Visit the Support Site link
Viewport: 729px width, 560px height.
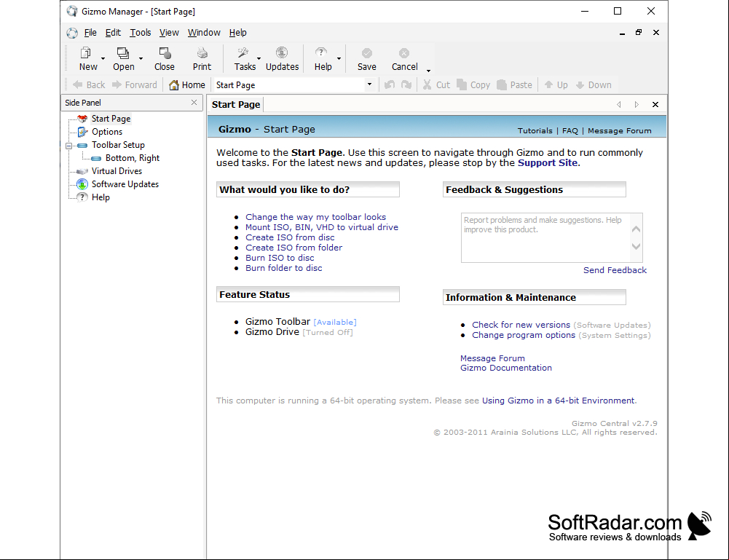[x=548, y=162]
